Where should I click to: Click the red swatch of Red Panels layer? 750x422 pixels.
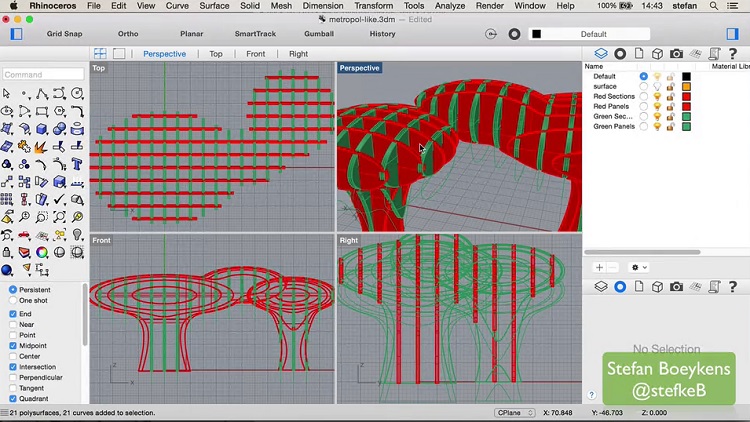[x=686, y=106]
